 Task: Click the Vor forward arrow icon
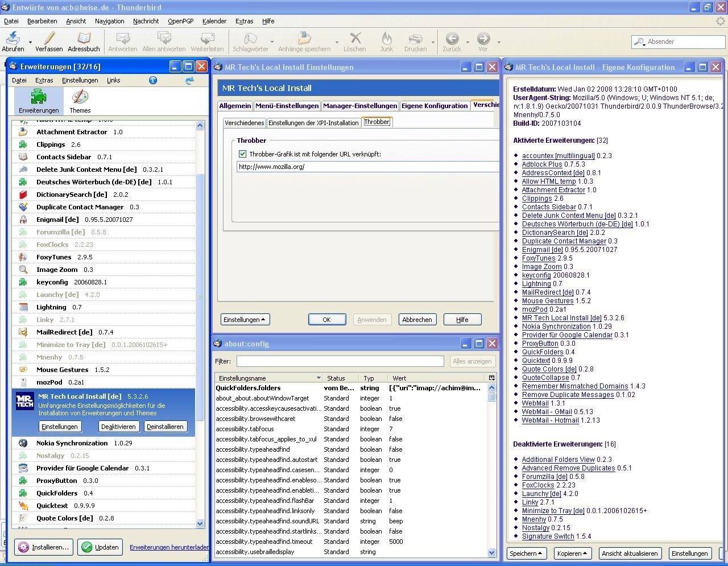click(483, 38)
